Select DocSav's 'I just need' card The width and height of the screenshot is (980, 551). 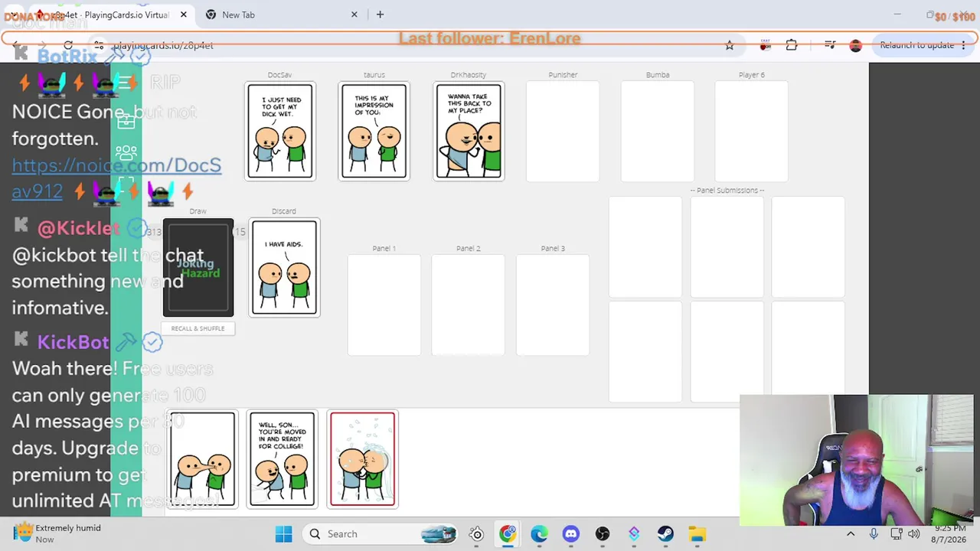point(280,132)
